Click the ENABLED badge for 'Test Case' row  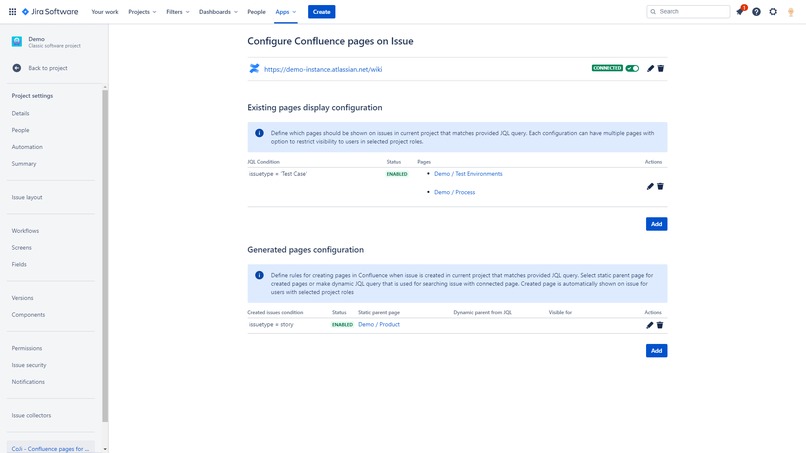[397, 174]
